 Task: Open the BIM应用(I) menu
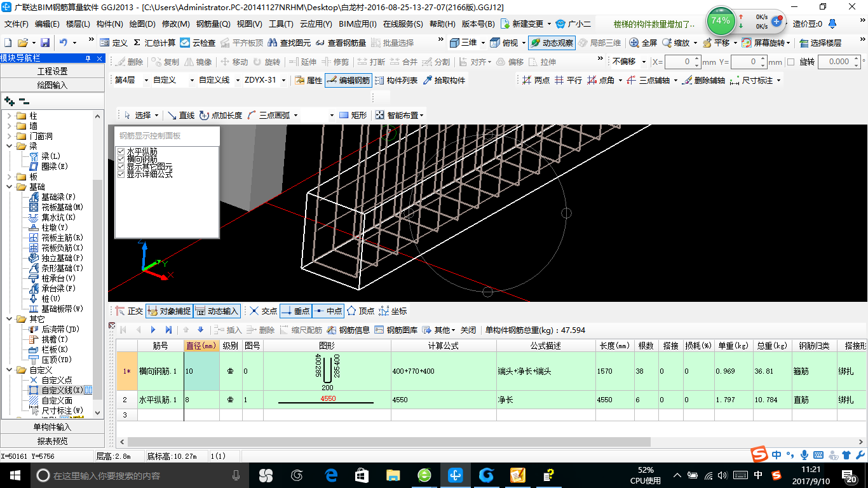click(x=357, y=24)
